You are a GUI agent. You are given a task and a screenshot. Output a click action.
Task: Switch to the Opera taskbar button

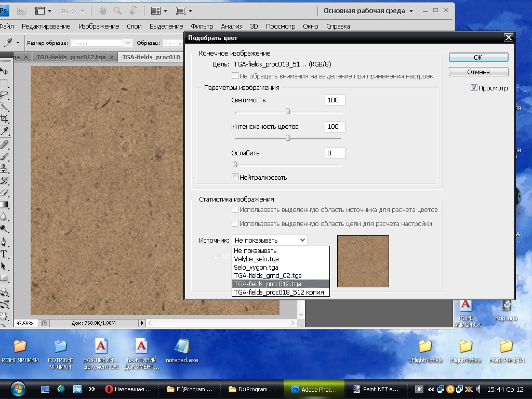[x=129, y=389]
